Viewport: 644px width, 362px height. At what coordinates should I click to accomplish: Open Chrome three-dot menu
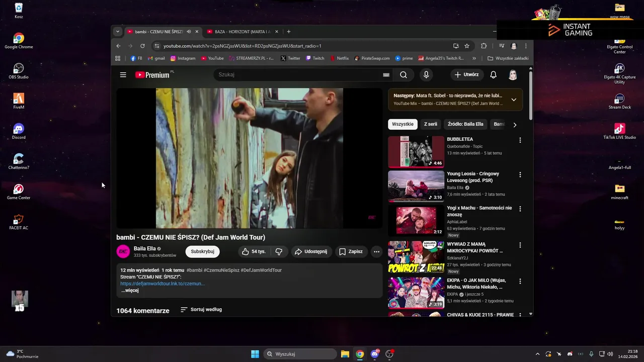[x=526, y=46]
